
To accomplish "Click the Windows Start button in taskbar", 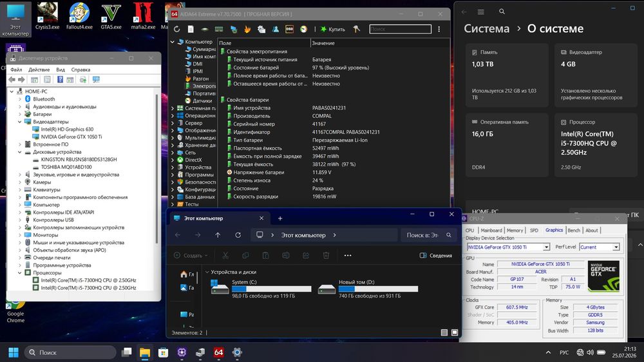I will tap(14, 352).
